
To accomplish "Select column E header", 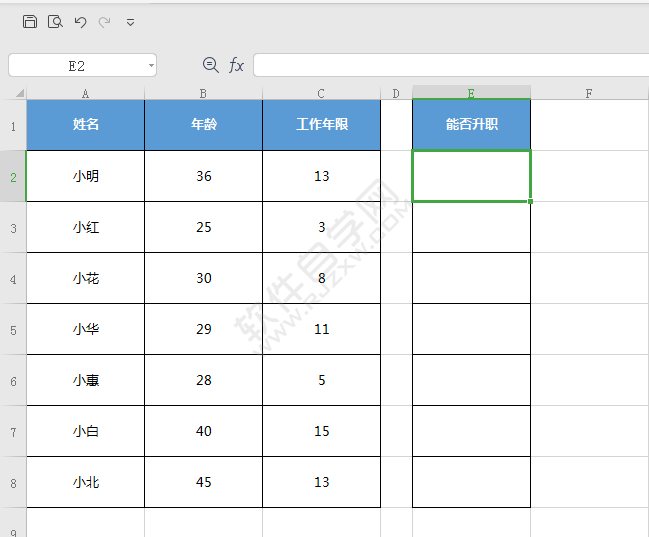I will tap(471, 93).
